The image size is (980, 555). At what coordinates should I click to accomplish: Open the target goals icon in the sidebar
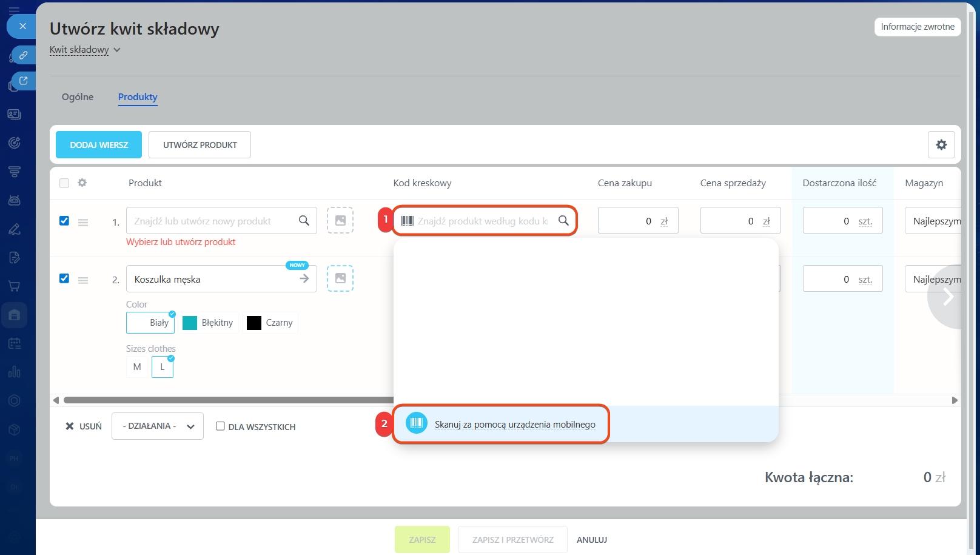pyautogui.click(x=15, y=143)
